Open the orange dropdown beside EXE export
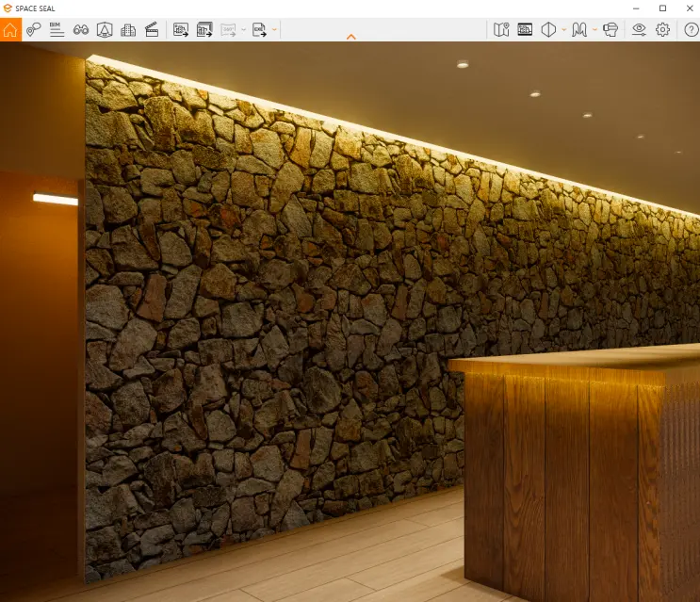The image size is (700, 602). tap(274, 30)
